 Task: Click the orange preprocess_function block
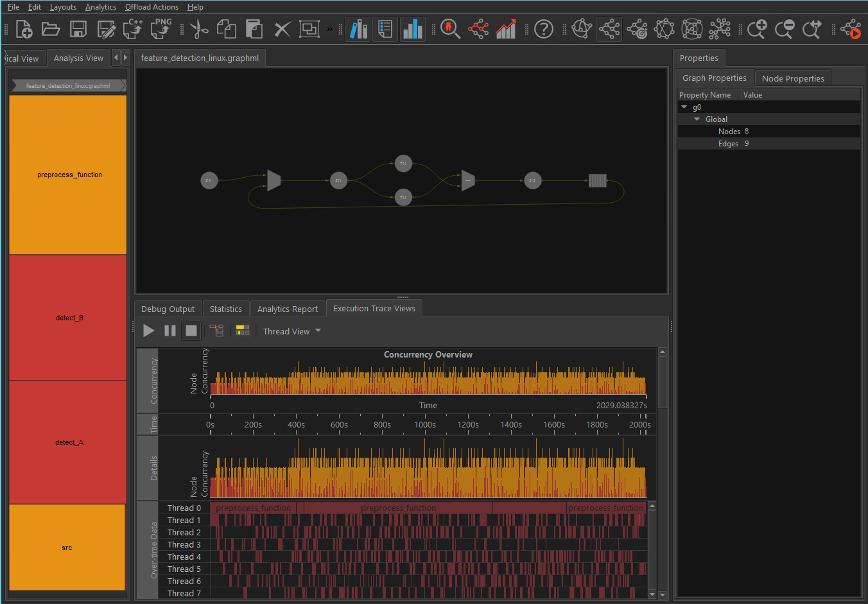[68, 175]
